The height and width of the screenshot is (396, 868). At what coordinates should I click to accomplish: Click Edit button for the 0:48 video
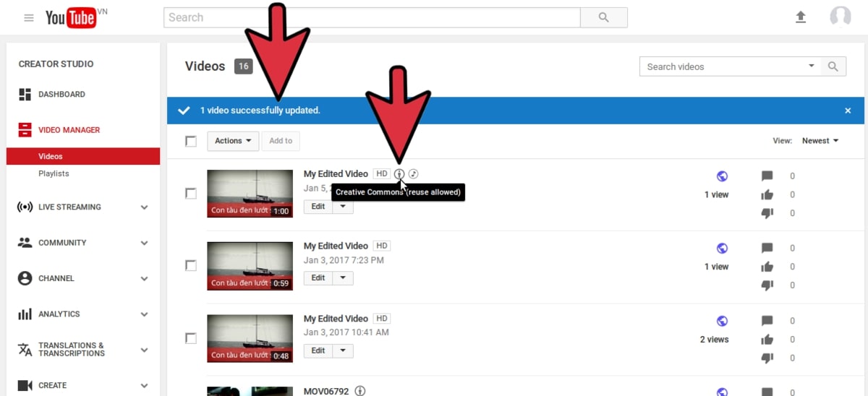click(318, 350)
